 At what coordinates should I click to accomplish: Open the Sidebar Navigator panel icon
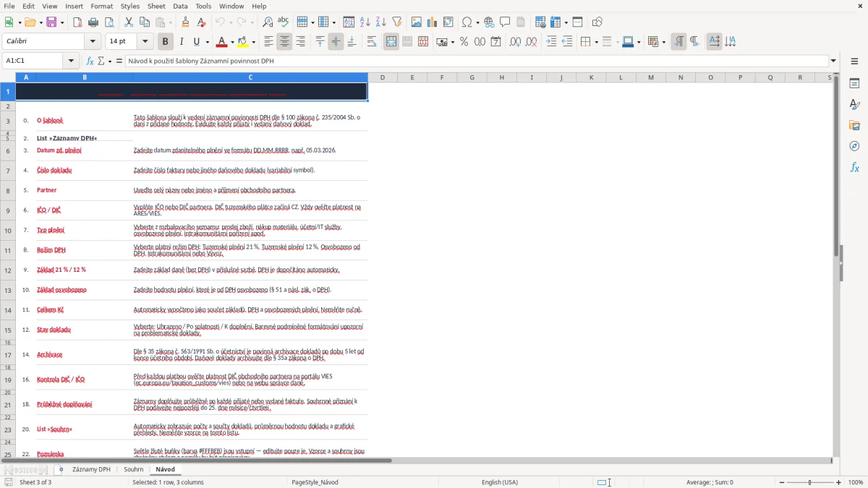click(854, 146)
